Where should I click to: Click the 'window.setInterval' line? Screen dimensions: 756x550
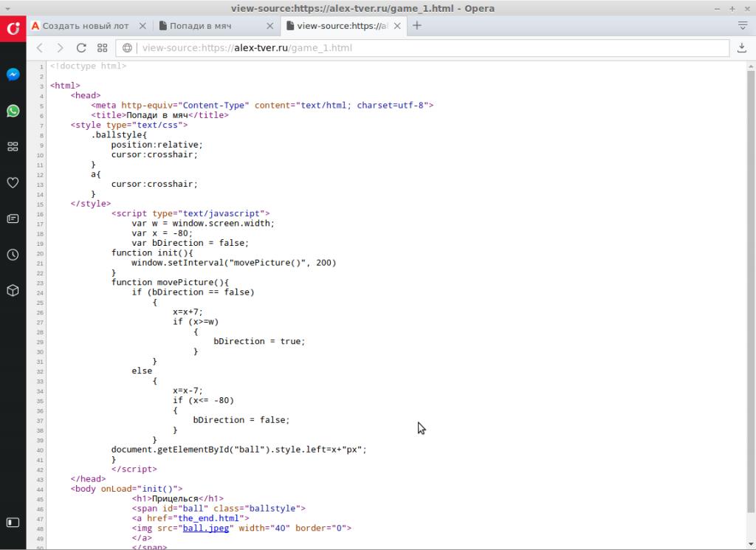coord(234,262)
